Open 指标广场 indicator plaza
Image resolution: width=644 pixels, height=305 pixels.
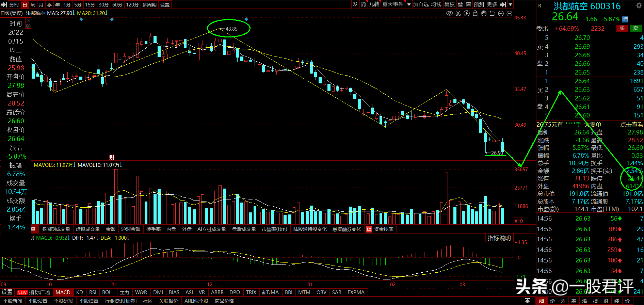pyautogui.click(x=39, y=292)
